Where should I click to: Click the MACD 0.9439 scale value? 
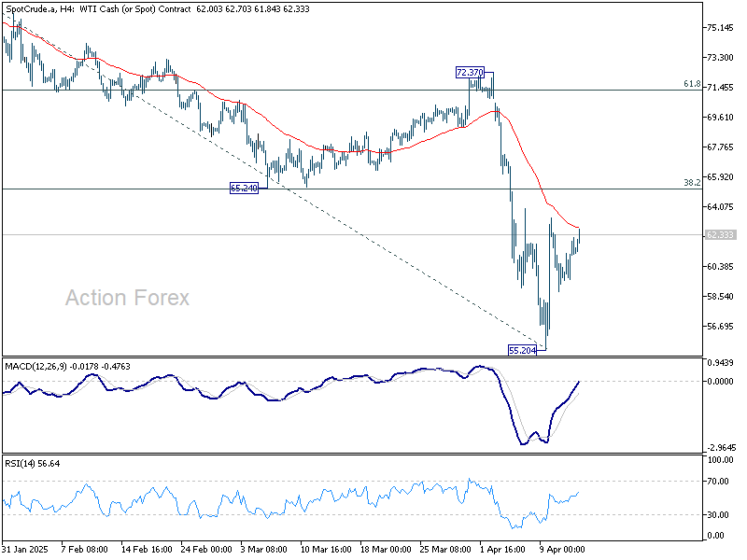(721, 362)
